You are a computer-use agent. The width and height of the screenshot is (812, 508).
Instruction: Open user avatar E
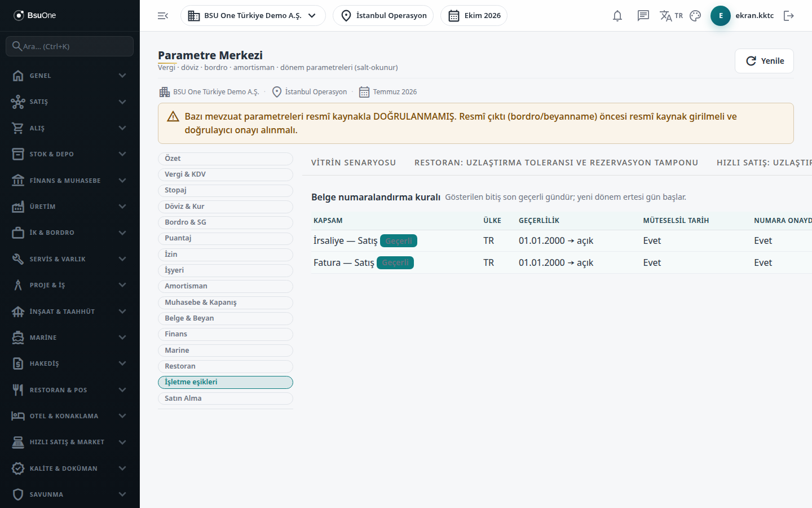[x=721, y=16]
